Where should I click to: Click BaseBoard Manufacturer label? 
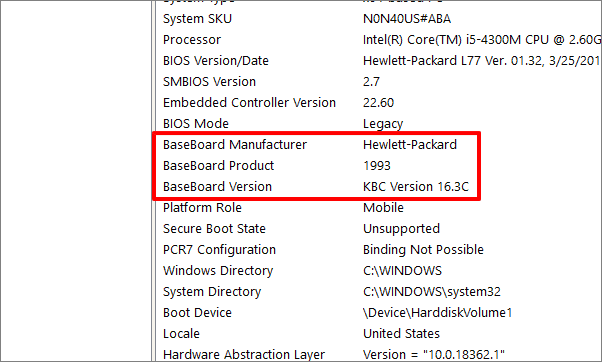pos(235,145)
